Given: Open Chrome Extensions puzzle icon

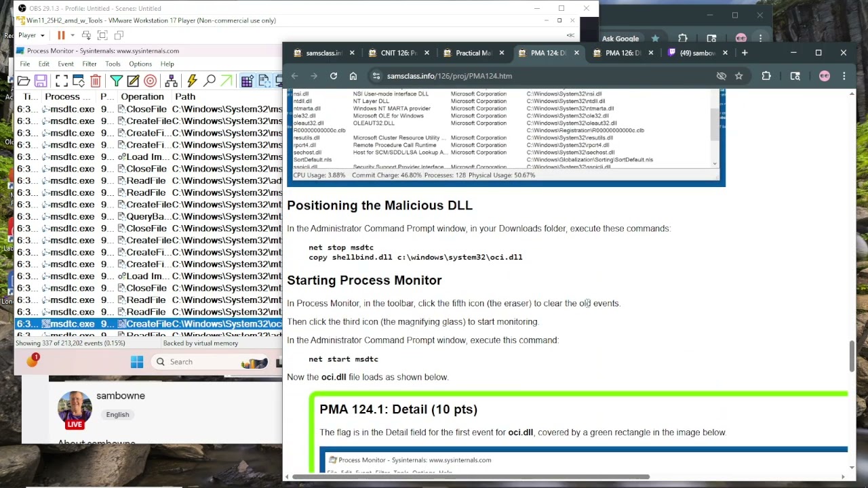Looking at the screenshot, I should 766,76.
